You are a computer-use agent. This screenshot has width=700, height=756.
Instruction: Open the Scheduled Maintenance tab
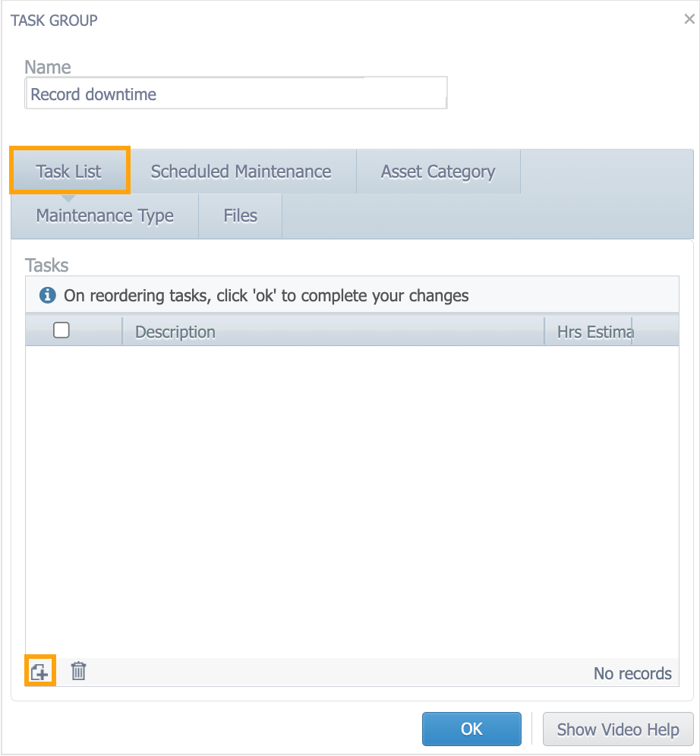click(x=241, y=172)
